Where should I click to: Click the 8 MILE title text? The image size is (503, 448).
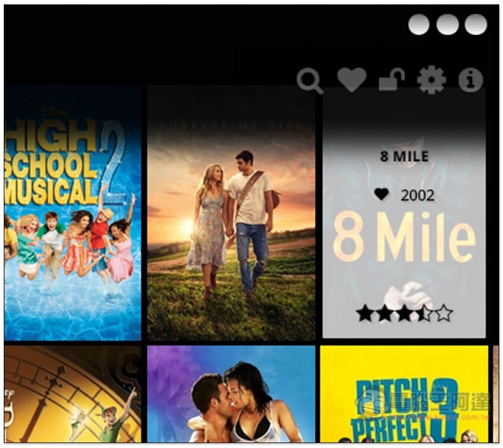pyautogui.click(x=404, y=156)
